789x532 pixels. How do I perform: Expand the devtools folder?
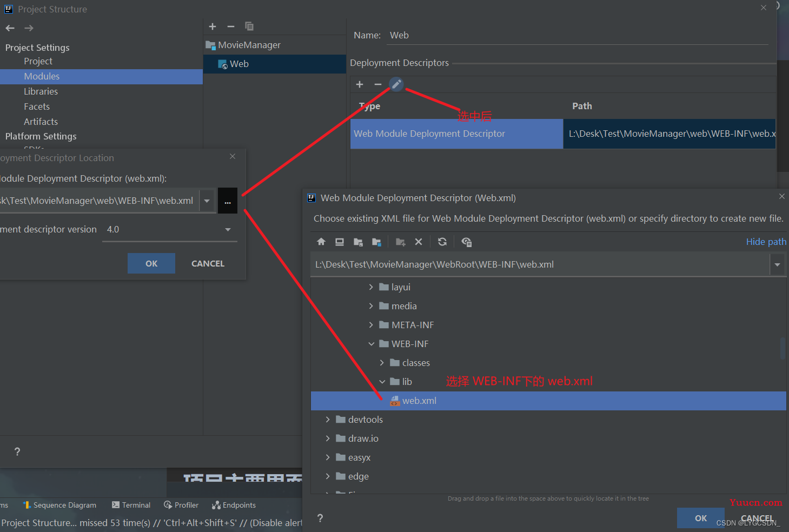point(328,420)
